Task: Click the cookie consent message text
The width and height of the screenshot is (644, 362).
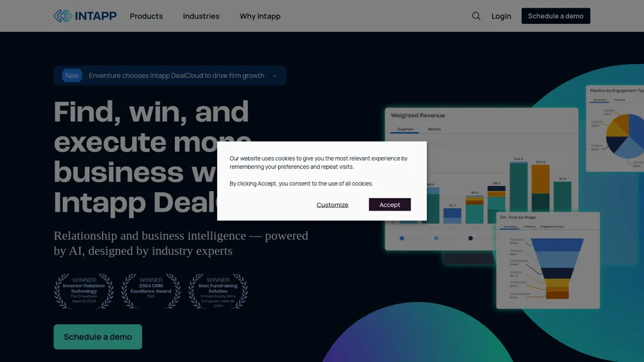Action: click(x=318, y=171)
